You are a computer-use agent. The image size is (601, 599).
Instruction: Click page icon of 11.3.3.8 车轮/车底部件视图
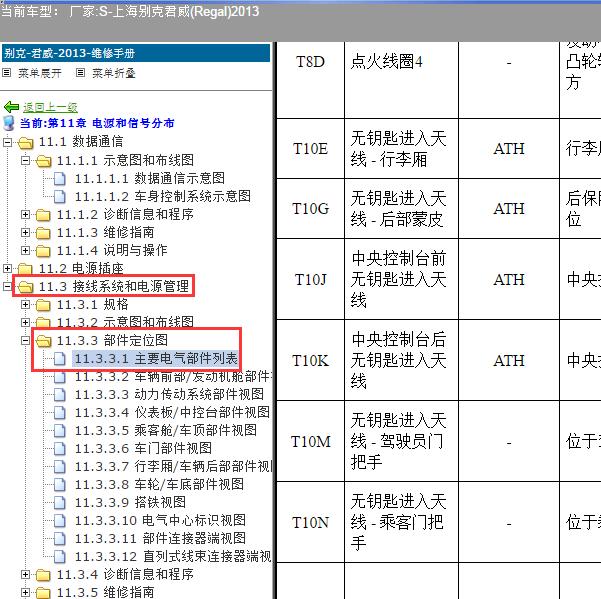(x=59, y=484)
